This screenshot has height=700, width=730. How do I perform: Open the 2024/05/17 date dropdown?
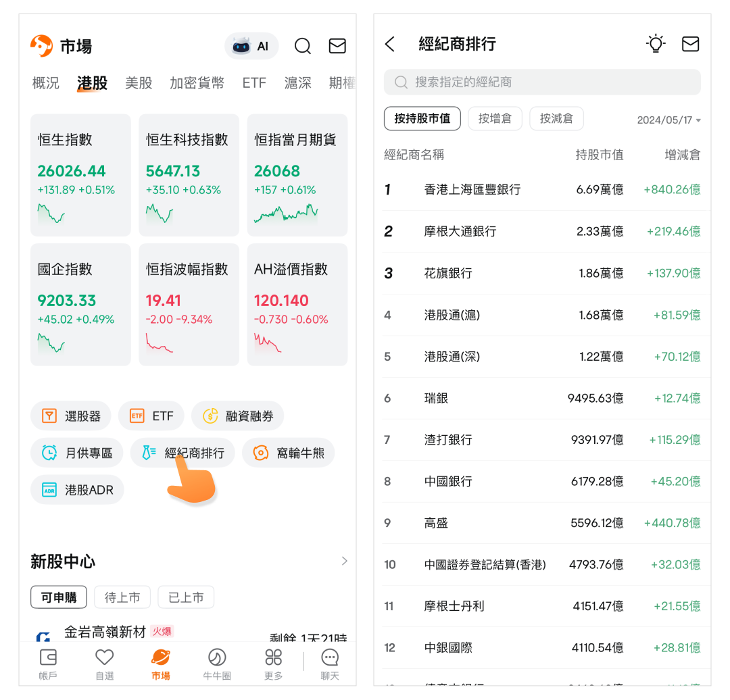[x=668, y=120]
